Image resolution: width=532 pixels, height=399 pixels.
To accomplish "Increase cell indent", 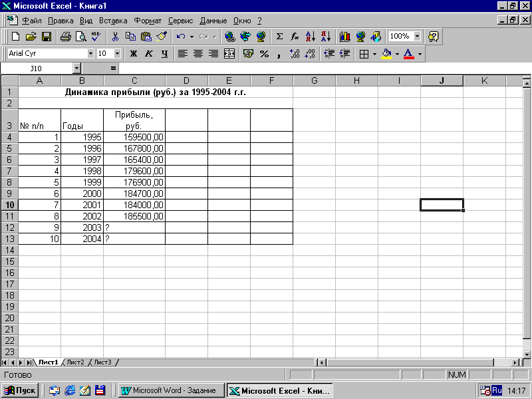I will (x=344, y=54).
